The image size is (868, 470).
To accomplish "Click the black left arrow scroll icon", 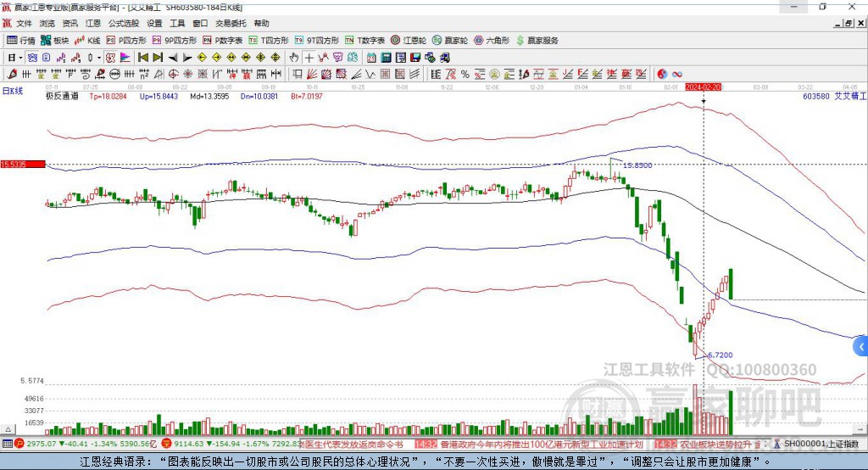I will [x=173, y=58].
